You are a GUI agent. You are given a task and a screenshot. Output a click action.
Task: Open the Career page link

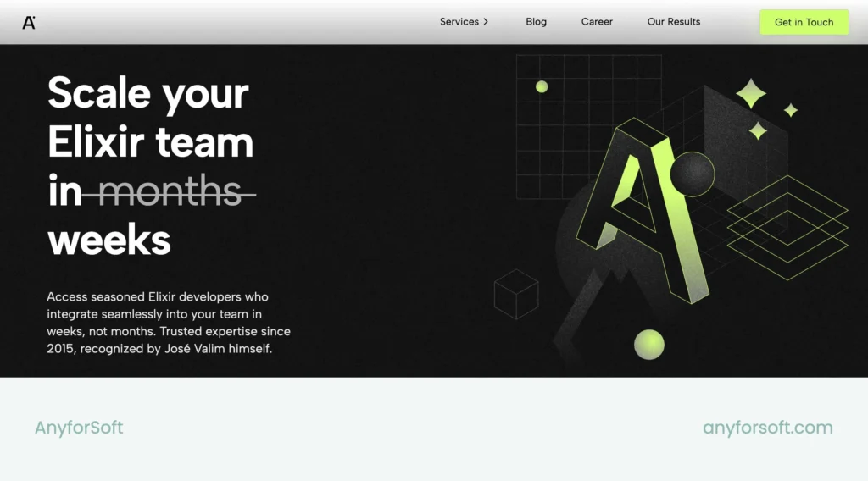pos(597,21)
